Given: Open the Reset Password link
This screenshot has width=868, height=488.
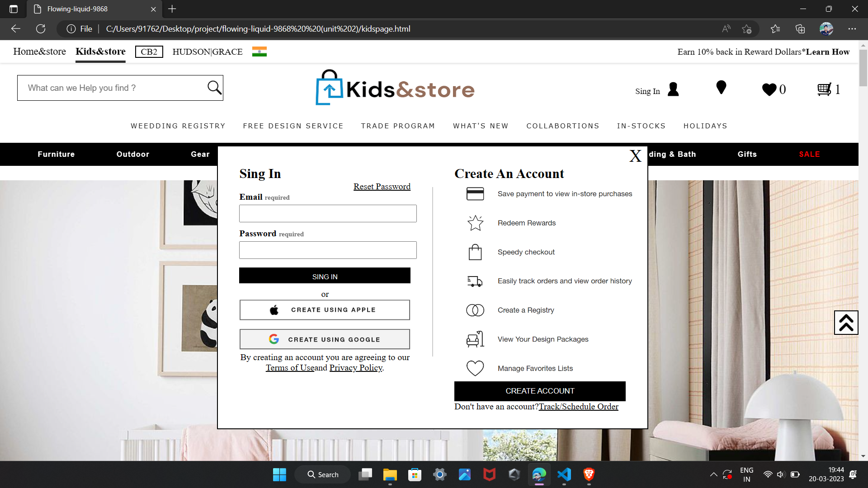Looking at the screenshot, I should point(382,186).
